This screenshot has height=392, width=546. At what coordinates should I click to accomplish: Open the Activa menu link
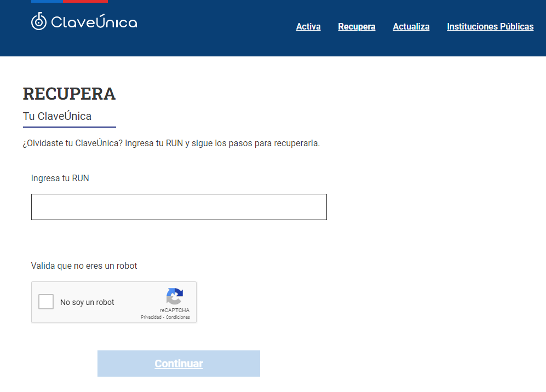308,26
